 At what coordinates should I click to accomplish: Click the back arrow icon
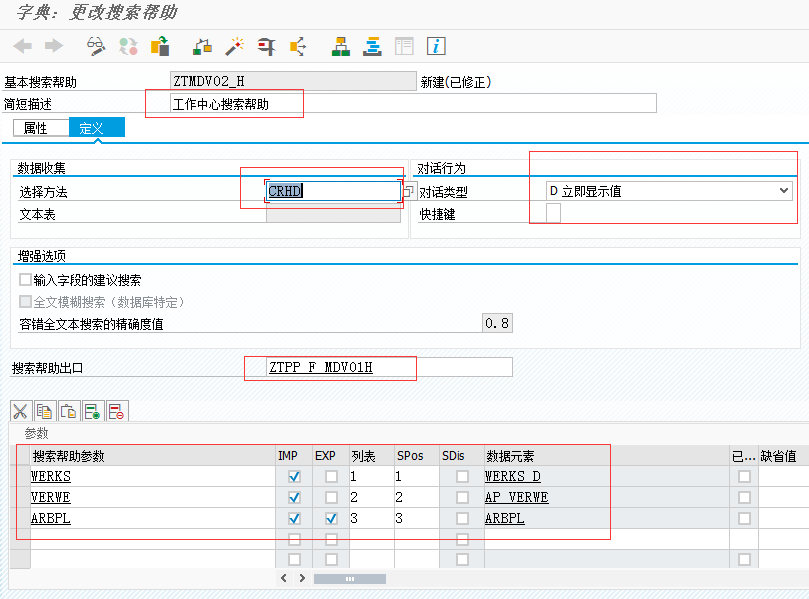click(x=22, y=46)
